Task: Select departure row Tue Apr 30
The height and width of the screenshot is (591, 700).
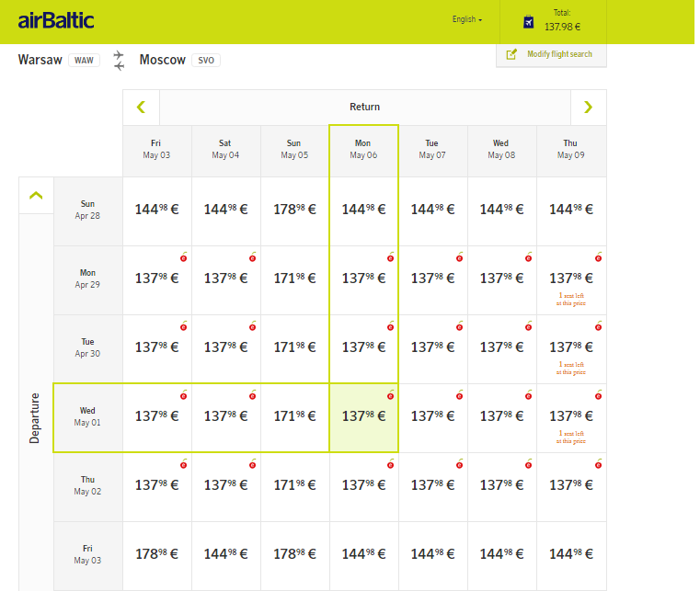Action: click(88, 348)
